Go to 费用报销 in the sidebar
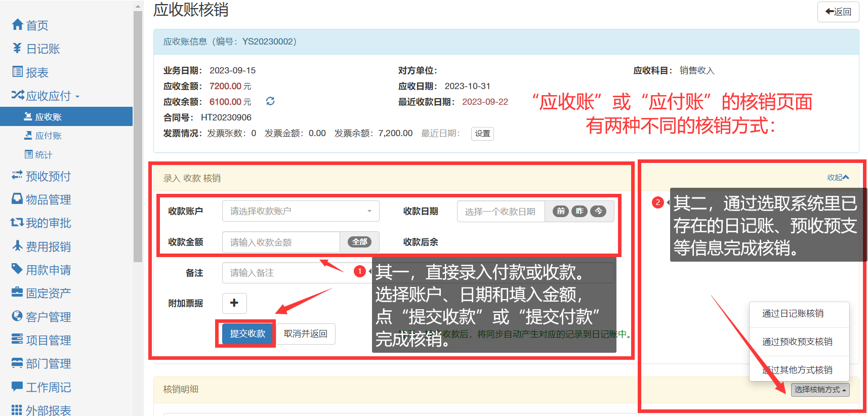Viewport: 868px width, 416px height. click(48, 247)
